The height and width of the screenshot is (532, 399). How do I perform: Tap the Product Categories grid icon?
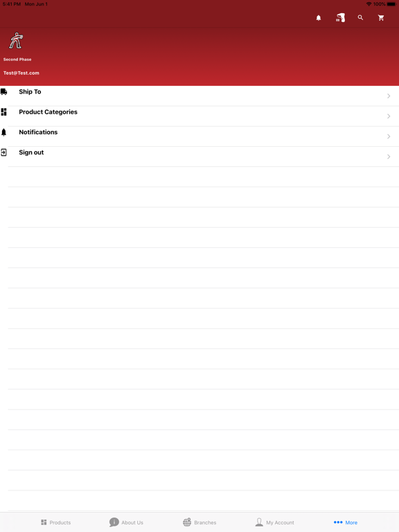pos(3,112)
